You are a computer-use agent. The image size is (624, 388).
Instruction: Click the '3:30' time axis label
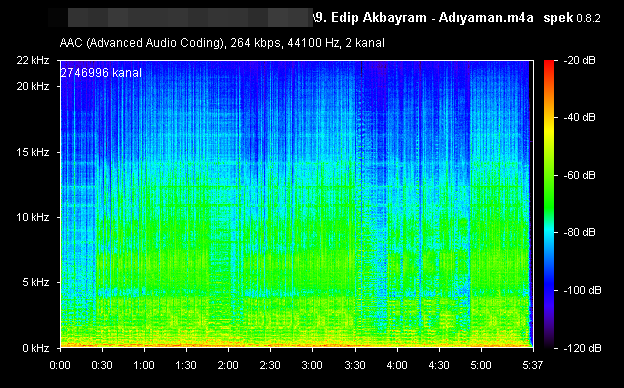point(355,365)
